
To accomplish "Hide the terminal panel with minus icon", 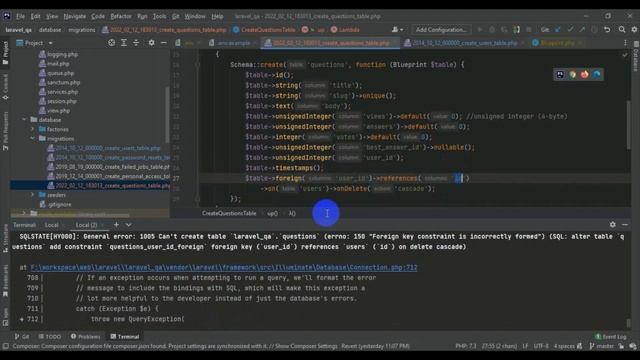I will pos(625,224).
